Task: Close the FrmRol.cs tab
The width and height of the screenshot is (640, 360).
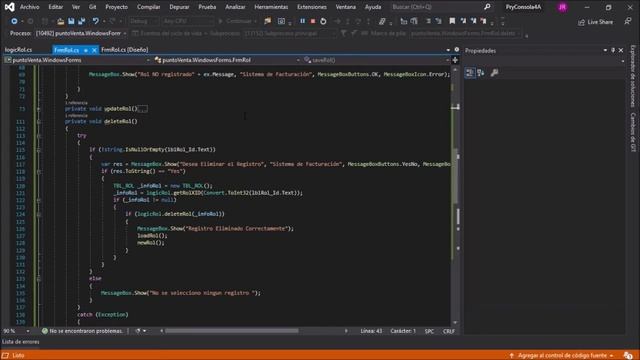Action: tap(94, 50)
